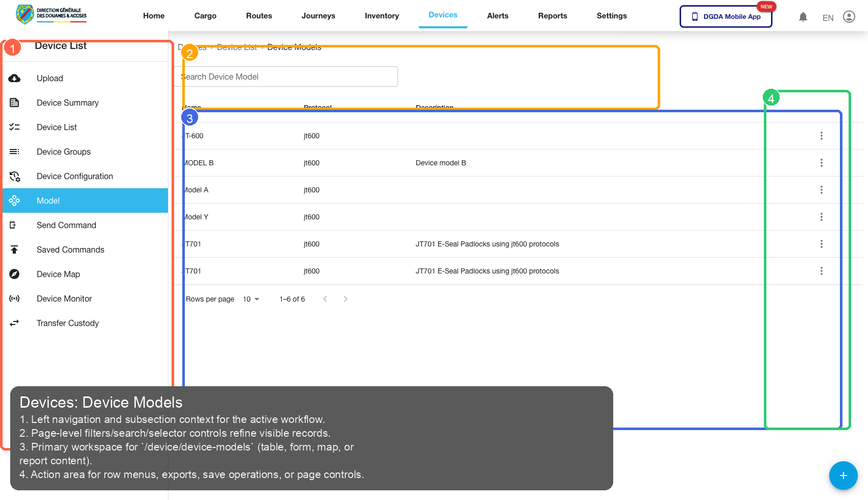Click the Device Monitor signal icon
Screen dimensions: 868x500
(x=14, y=298)
